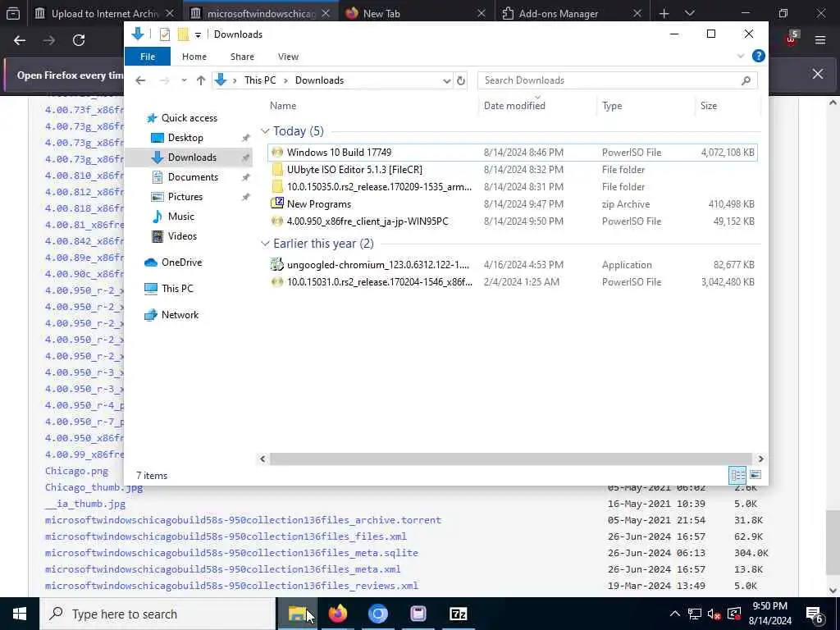Viewport: 840px width, 630px height.
Task: Open 7-Zip from the taskbar
Action: (458, 614)
